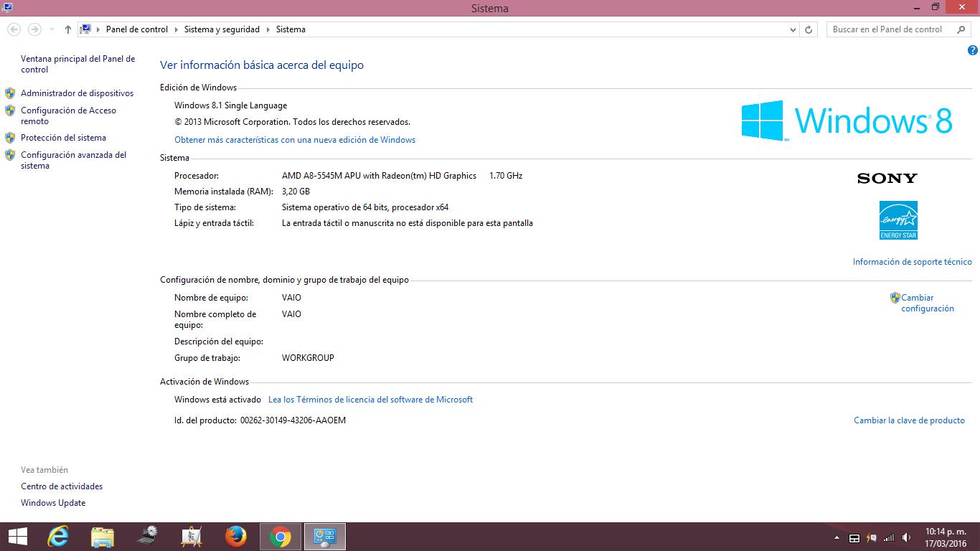Open Windows Update link
The image size is (980, 551).
[x=53, y=503]
